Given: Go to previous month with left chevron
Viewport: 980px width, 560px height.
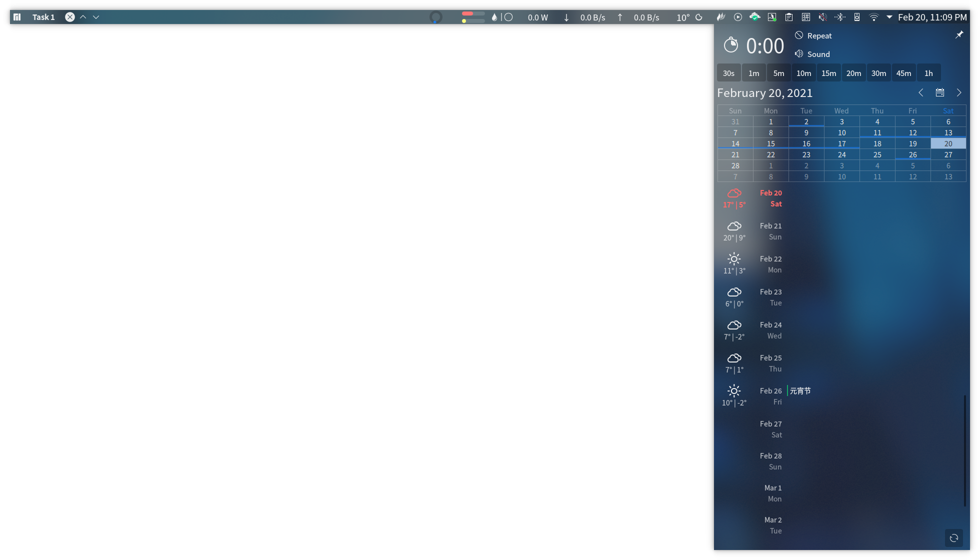Looking at the screenshot, I should tap(921, 92).
